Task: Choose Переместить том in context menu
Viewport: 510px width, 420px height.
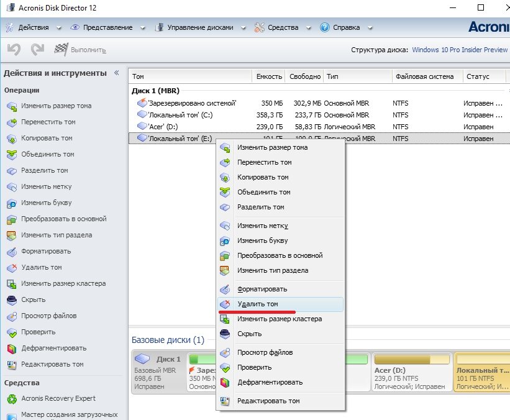Action: pos(280,162)
